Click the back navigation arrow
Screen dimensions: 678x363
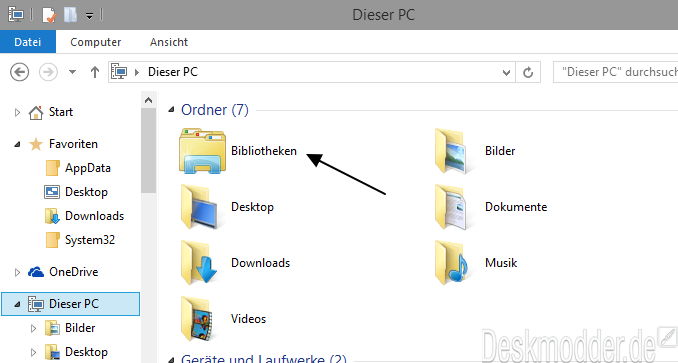point(19,72)
